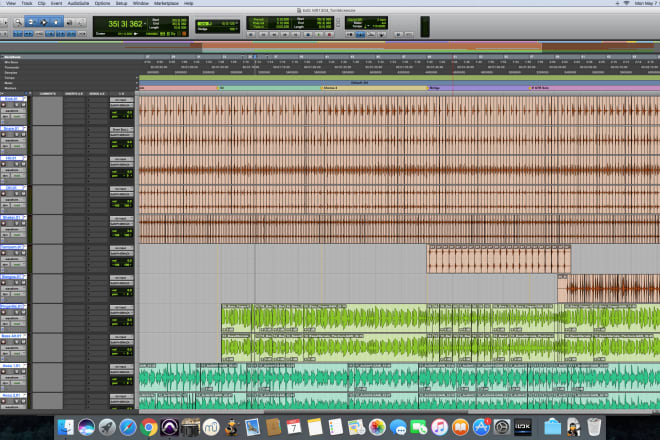Click the SENDS A-E column header
Viewport: 660px width, 440px height.
pos(97,93)
